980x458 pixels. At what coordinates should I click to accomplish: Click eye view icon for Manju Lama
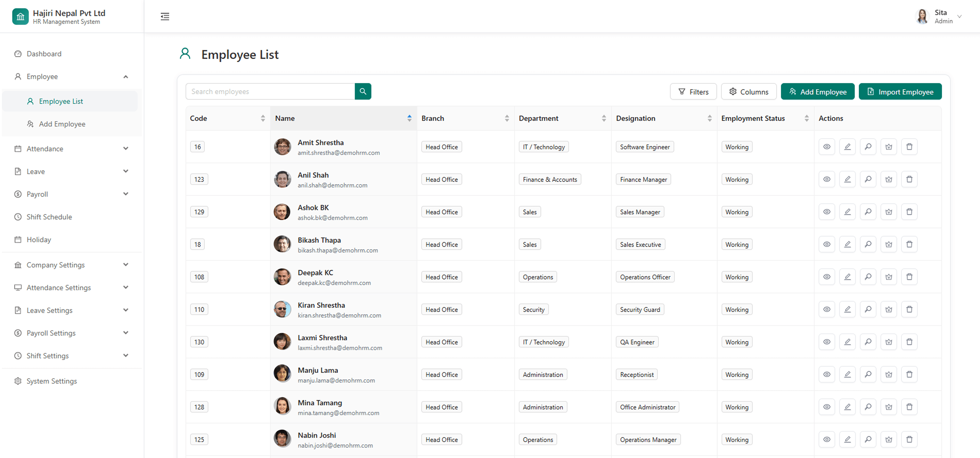click(x=827, y=374)
